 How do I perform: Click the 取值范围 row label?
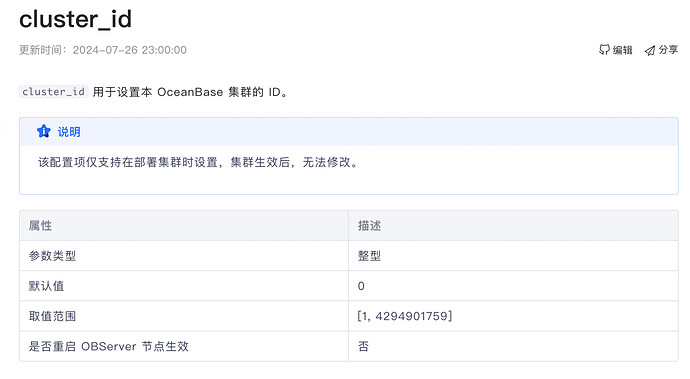coord(52,316)
